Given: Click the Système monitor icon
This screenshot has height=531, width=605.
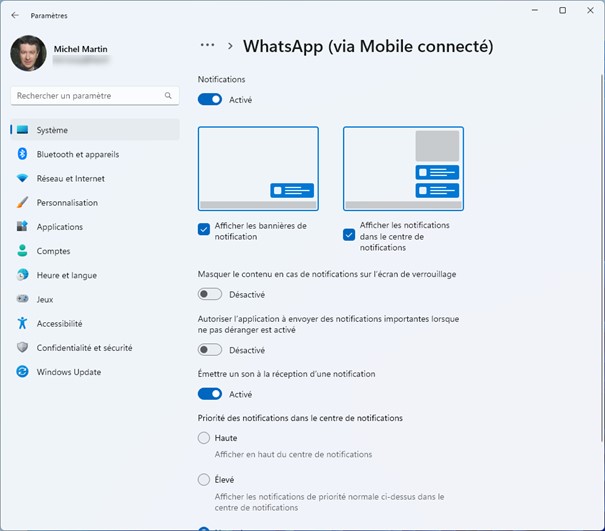Looking at the screenshot, I should [x=22, y=130].
